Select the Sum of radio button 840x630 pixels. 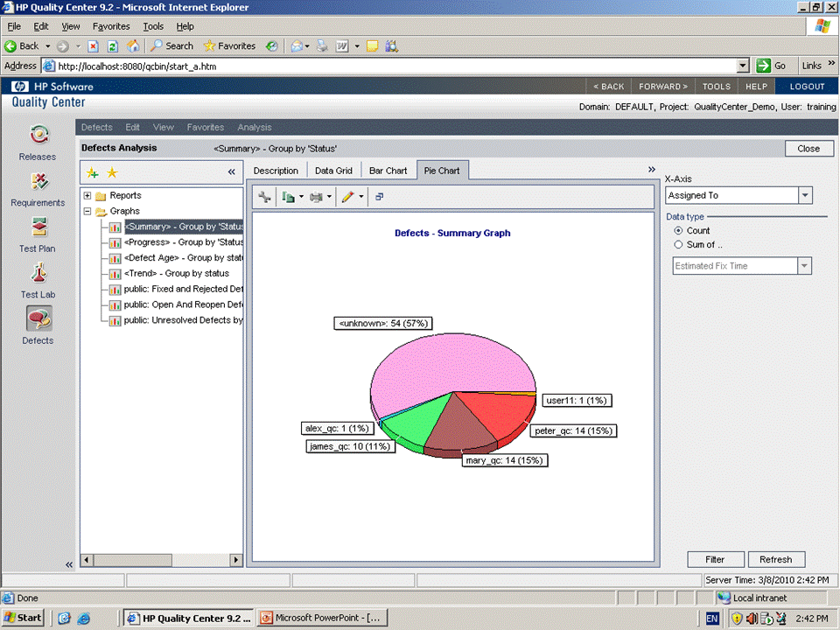tap(678, 245)
